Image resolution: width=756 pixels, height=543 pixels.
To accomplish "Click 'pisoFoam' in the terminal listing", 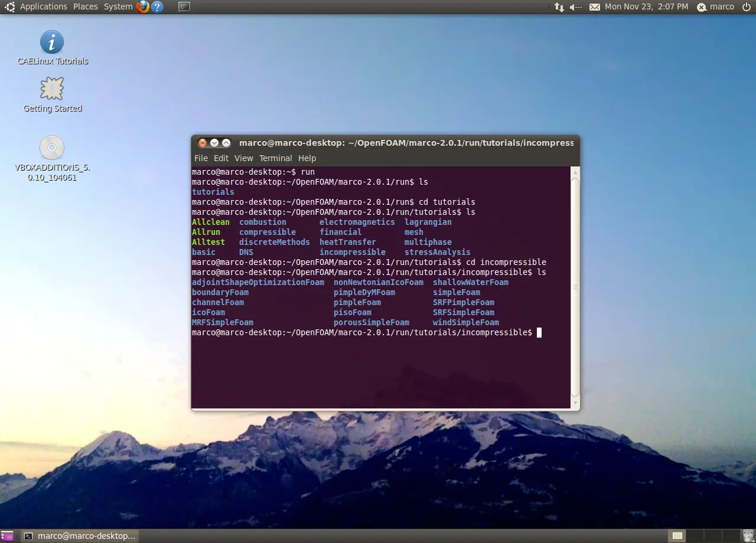I will 353,313.
